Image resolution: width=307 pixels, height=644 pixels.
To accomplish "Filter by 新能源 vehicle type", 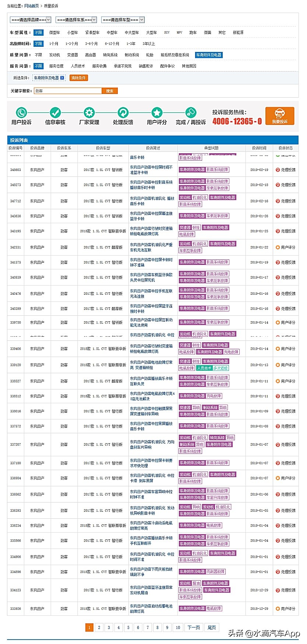I will pos(238,32).
